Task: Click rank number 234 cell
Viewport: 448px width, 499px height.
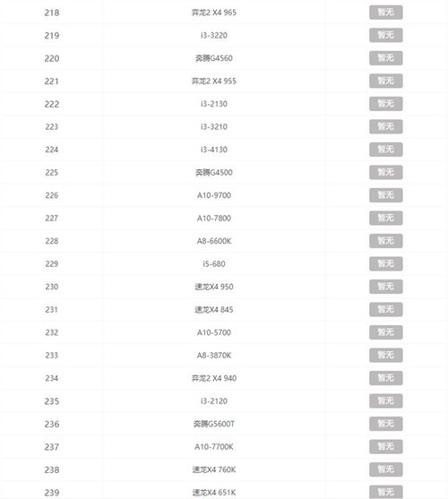Action: (x=52, y=378)
